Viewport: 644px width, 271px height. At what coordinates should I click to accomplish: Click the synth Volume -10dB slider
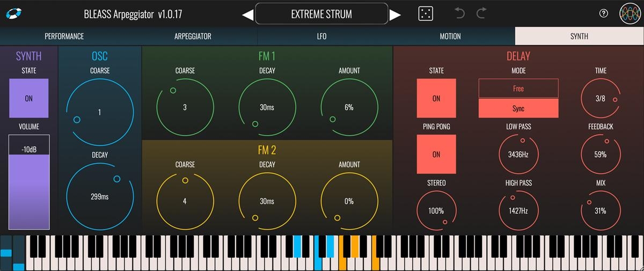tap(29, 182)
